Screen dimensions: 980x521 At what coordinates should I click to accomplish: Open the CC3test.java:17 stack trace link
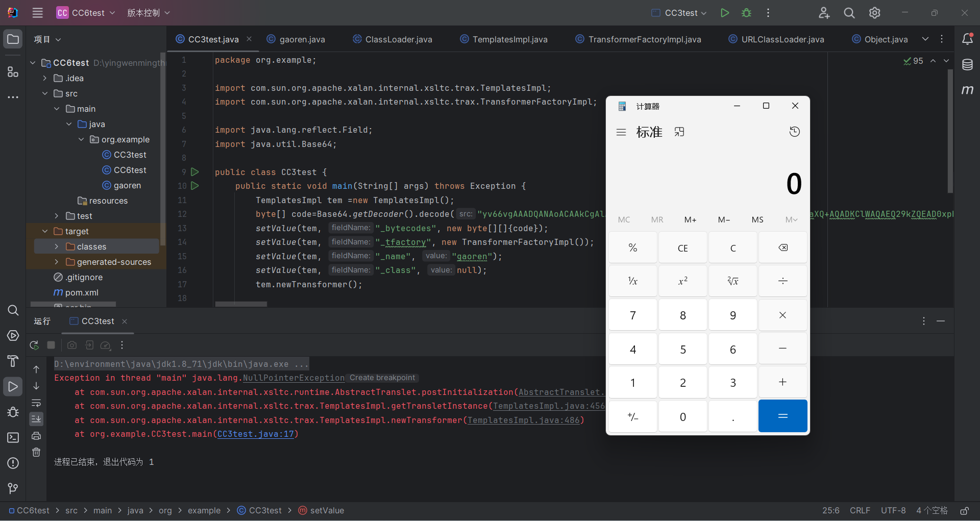click(256, 434)
